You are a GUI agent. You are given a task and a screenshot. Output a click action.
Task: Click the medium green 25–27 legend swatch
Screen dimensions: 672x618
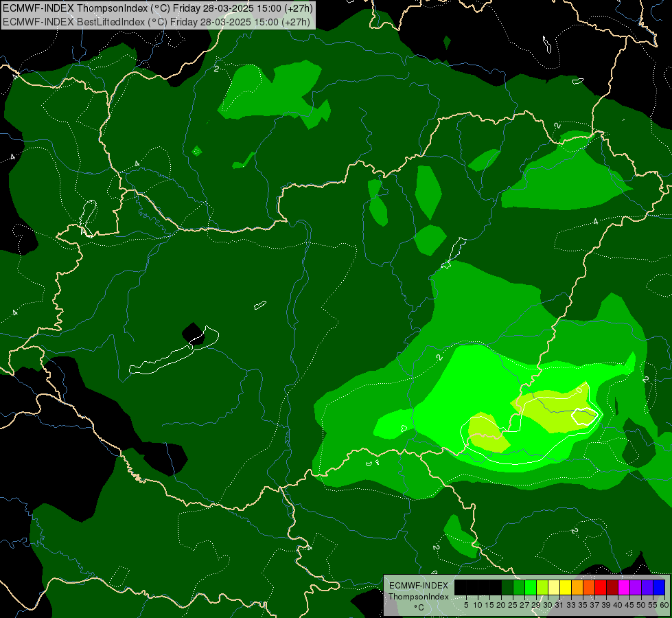[x=519, y=587]
